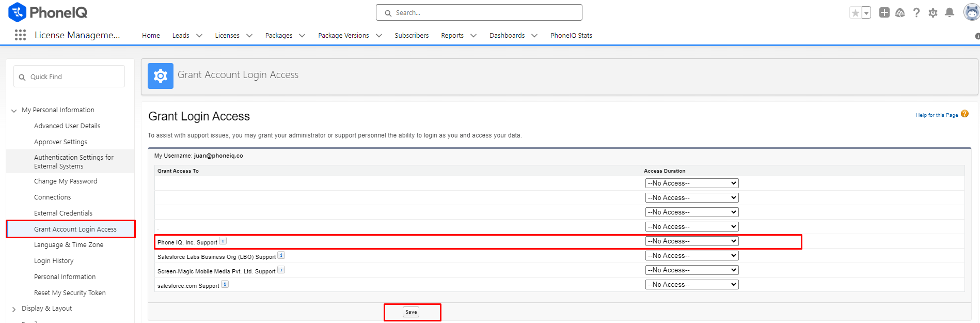Open the Packages tab
The height and width of the screenshot is (323, 980).
click(x=279, y=35)
